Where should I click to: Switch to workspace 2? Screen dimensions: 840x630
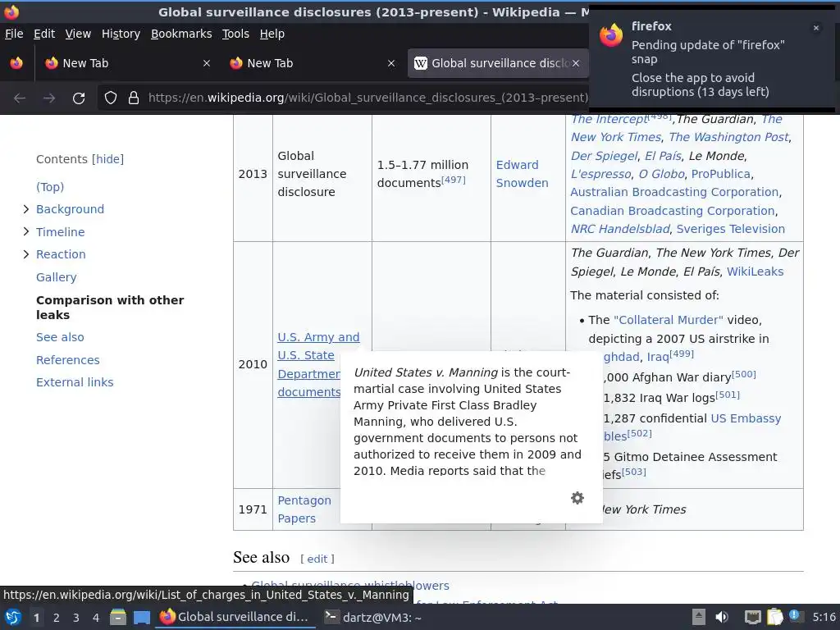[x=57, y=618]
